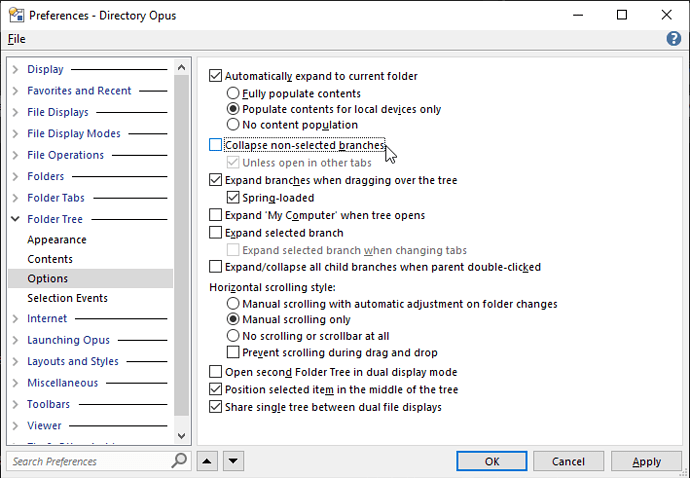Expand the Miscellaneous category
Screen dimensions: 690x478
[15, 383]
